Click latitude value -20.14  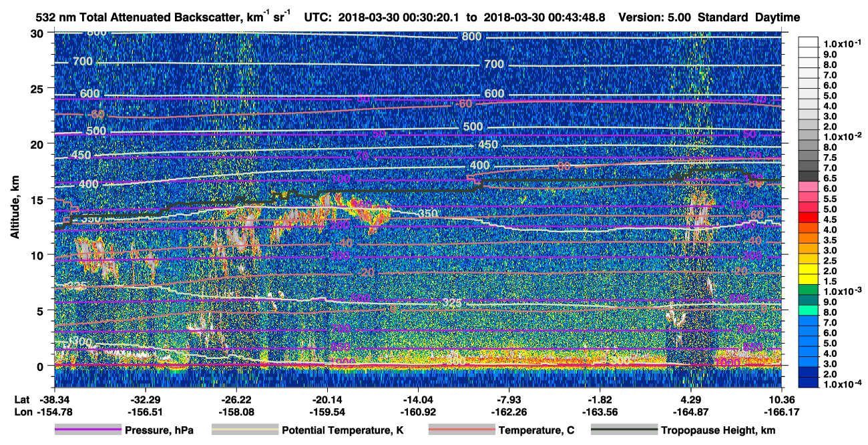[327, 399]
